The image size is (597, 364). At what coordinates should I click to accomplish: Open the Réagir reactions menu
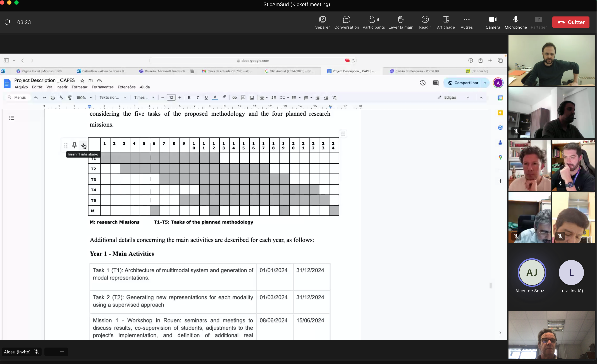tap(425, 22)
